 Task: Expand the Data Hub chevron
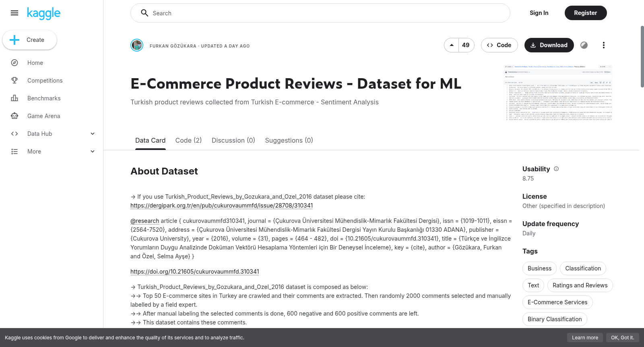click(93, 134)
